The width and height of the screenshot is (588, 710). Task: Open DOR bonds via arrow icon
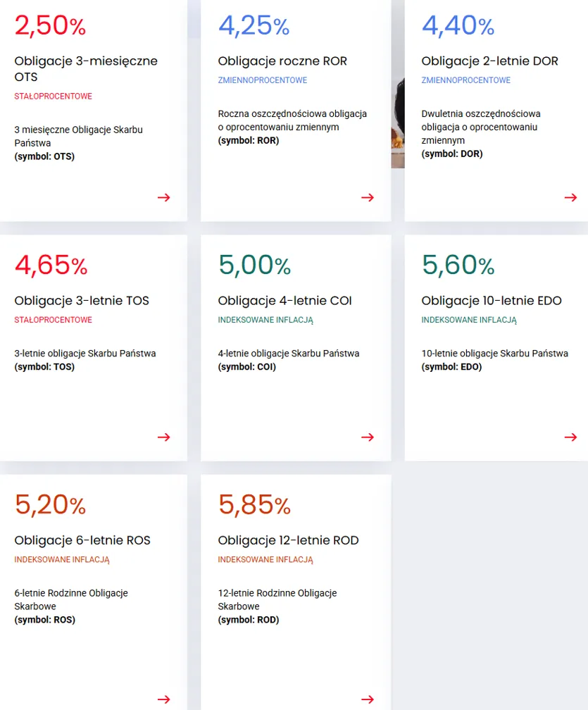coord(571,197)
